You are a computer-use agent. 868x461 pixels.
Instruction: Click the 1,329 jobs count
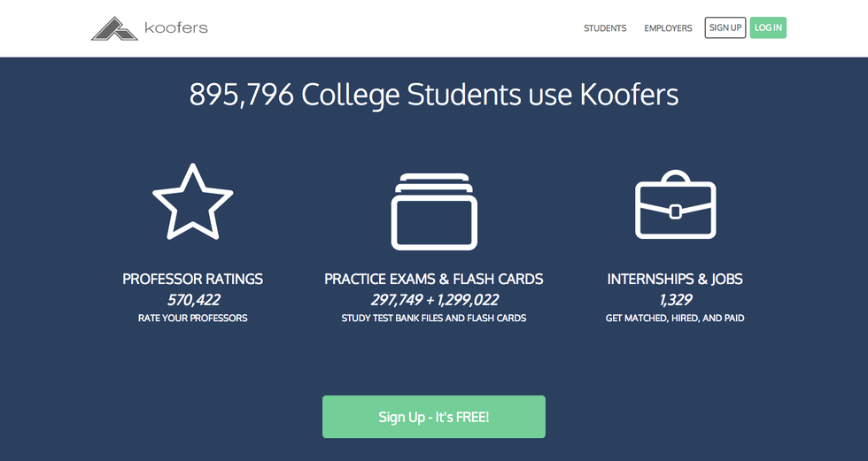[x=675, y=300]
